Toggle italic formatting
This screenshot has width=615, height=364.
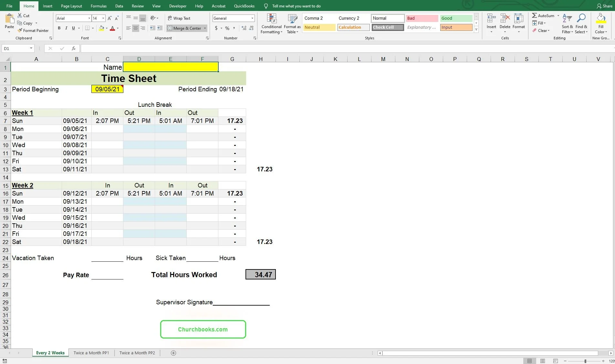tap(66, 28)
